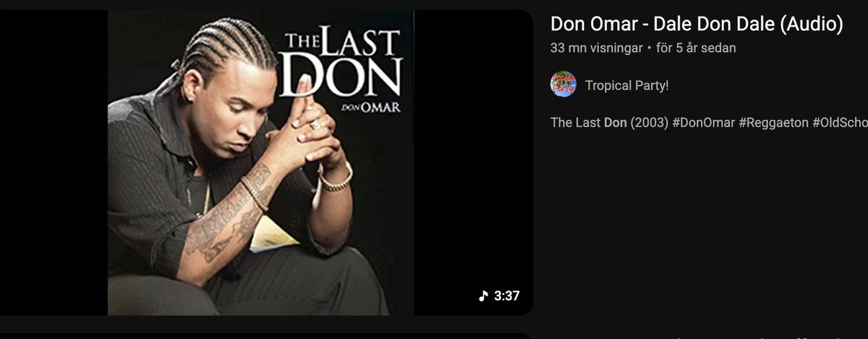Image resolution: width=868 pixels, height=339 pixels.
Task: Click the '33 mn visningar' view count
Action: coord(597,49)
